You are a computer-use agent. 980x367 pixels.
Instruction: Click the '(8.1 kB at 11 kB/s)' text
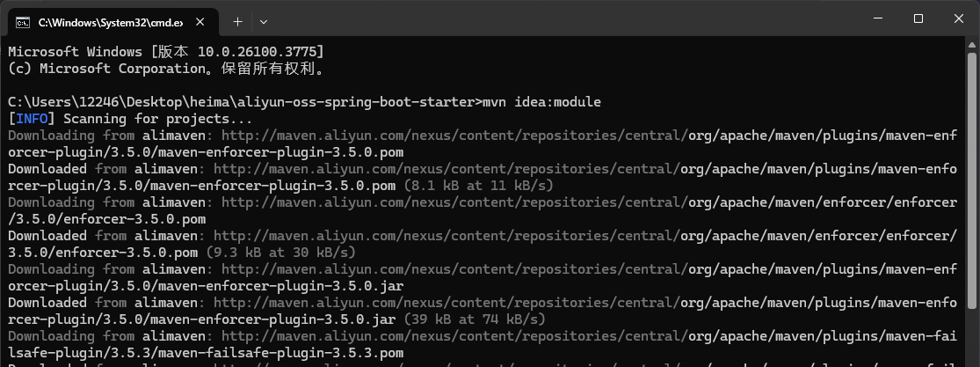479,186
